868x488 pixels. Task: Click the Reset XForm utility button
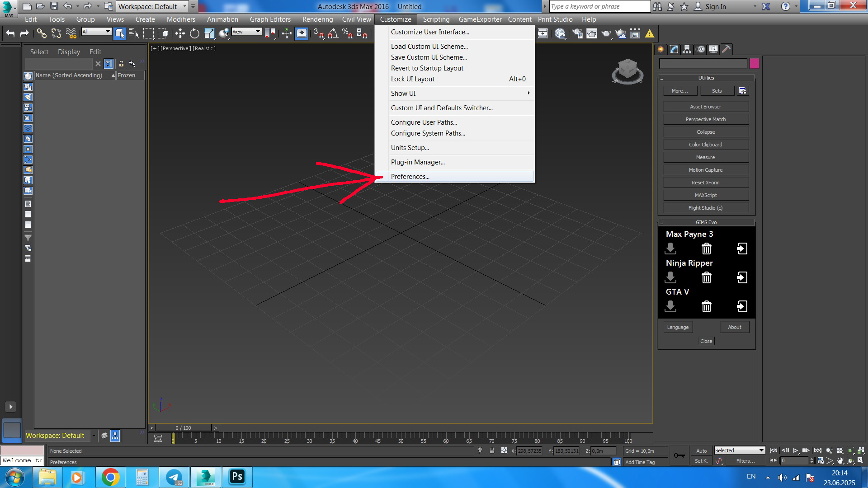point(705,183)
